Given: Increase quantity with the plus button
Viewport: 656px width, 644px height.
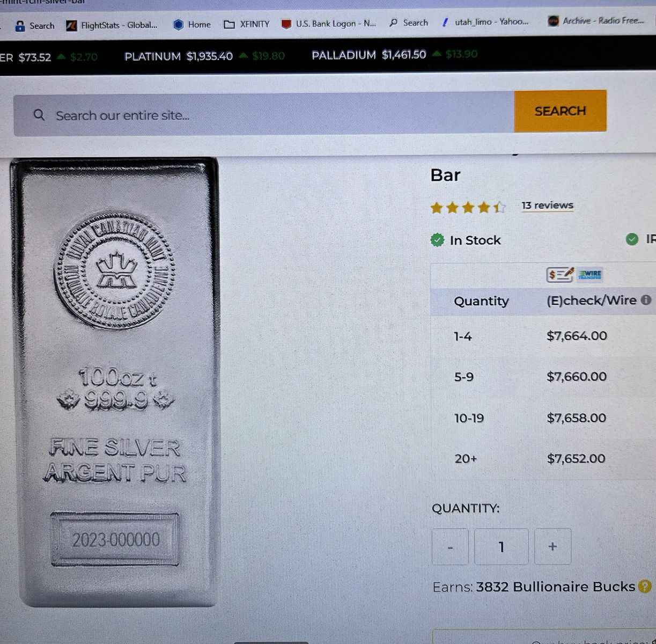Looking at the screenshot, I should [x=552, y=546].
